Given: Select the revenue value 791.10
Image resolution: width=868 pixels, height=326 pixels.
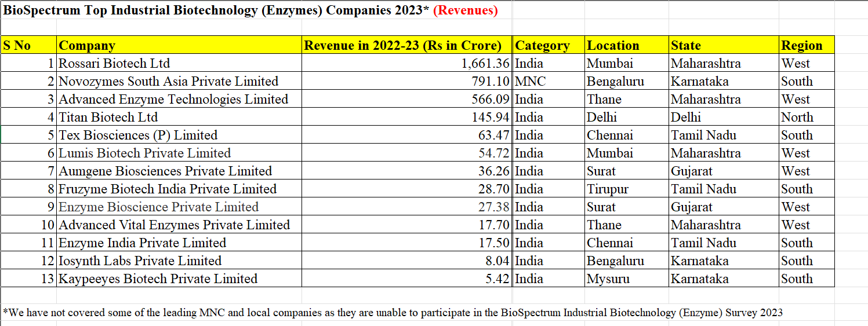Looking at the screenshot, I should click(407, 81).
